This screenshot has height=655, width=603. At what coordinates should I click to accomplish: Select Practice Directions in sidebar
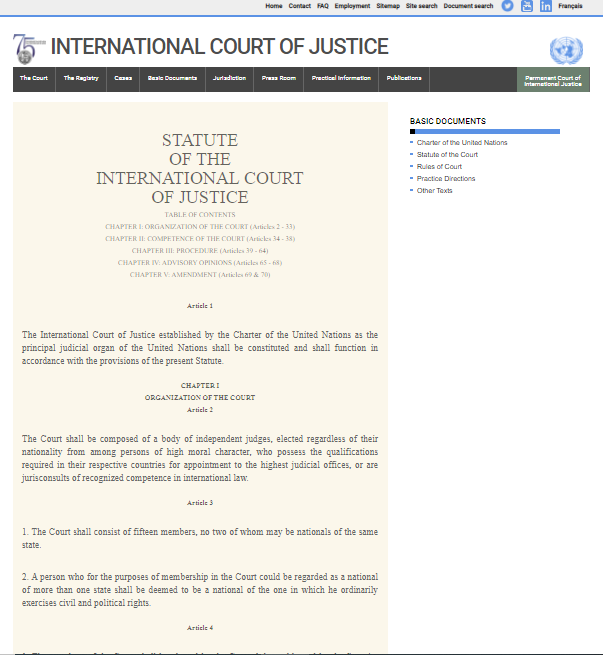pyautogui.click(x=446, y=179)
